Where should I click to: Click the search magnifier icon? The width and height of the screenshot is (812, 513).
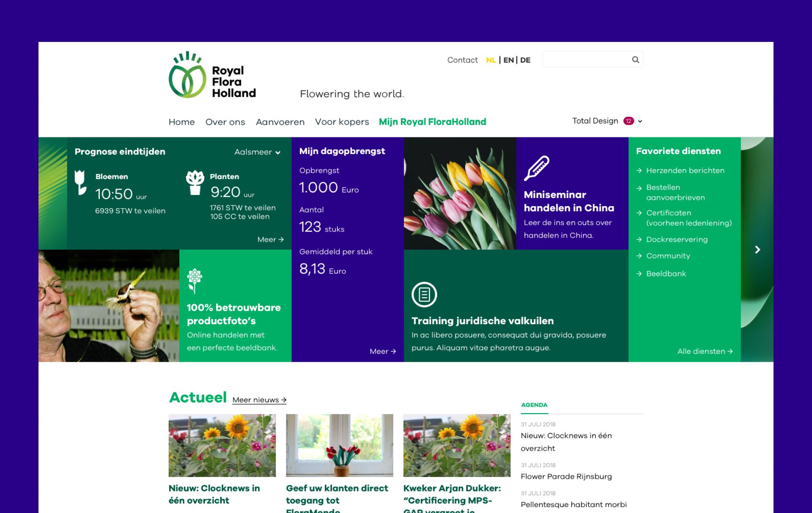point(635,60)
